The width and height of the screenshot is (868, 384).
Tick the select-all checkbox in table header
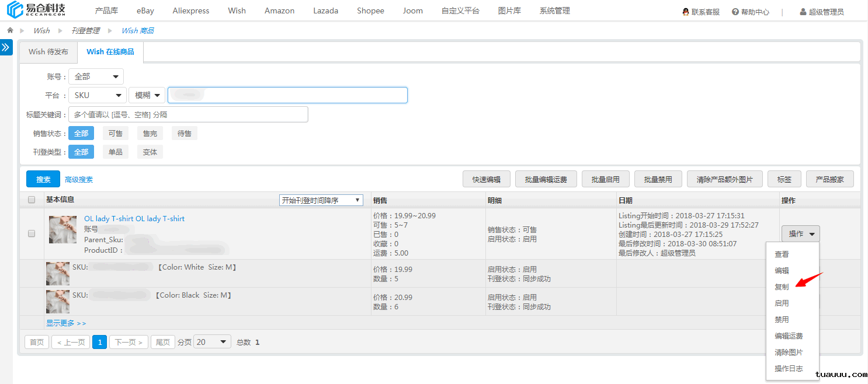coord(32,200)
